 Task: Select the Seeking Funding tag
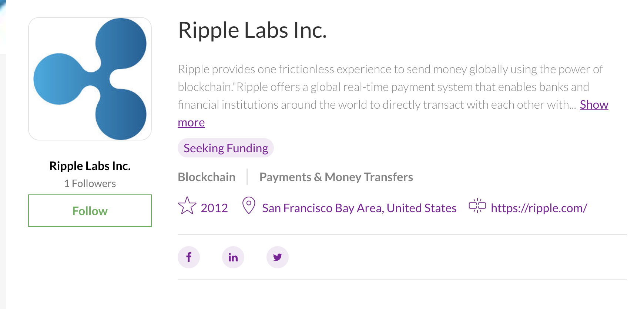pos(226,148)
